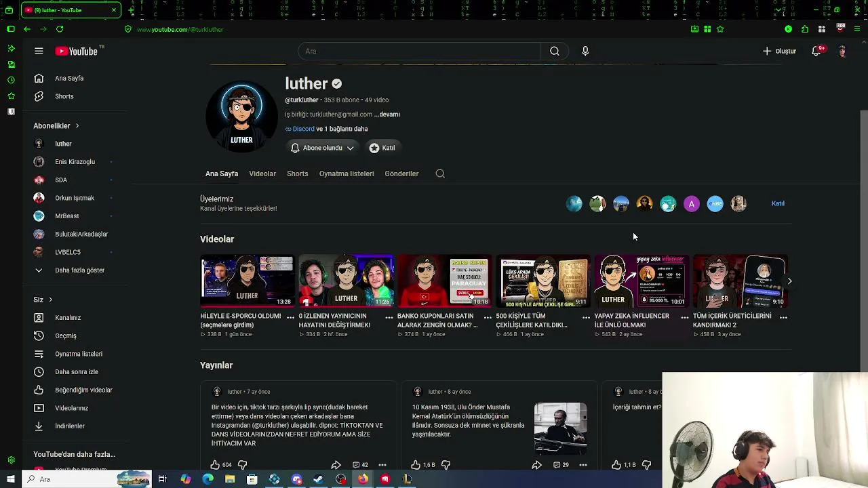868x488 pixels.
Task: Like the post with 1,1 B likes
Action: click(616, 465)
